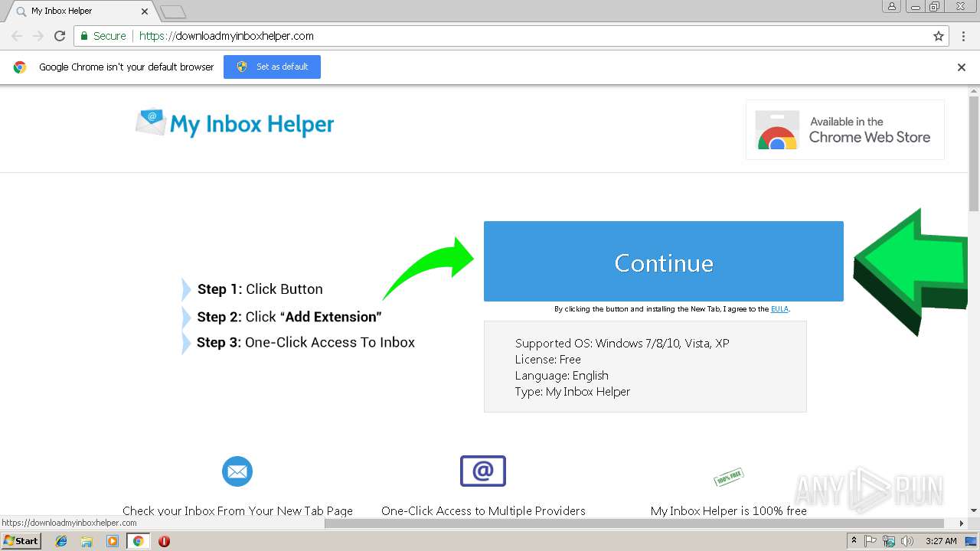Open the Windows Start menu

[21, 541]
